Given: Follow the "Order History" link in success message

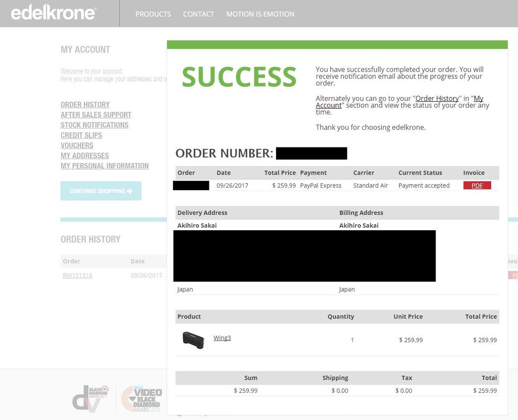Looking at the screenshot, I should pyautogui.click(x=437, y=98).
